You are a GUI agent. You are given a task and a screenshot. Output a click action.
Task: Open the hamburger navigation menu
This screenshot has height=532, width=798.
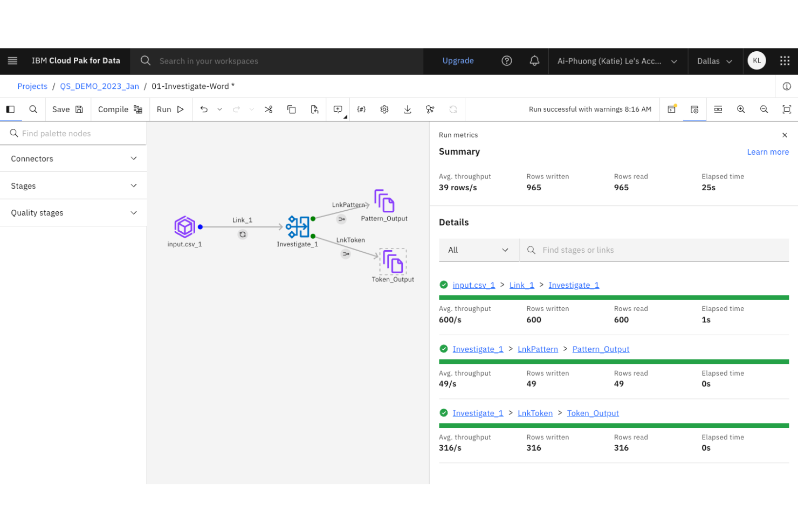12,60
